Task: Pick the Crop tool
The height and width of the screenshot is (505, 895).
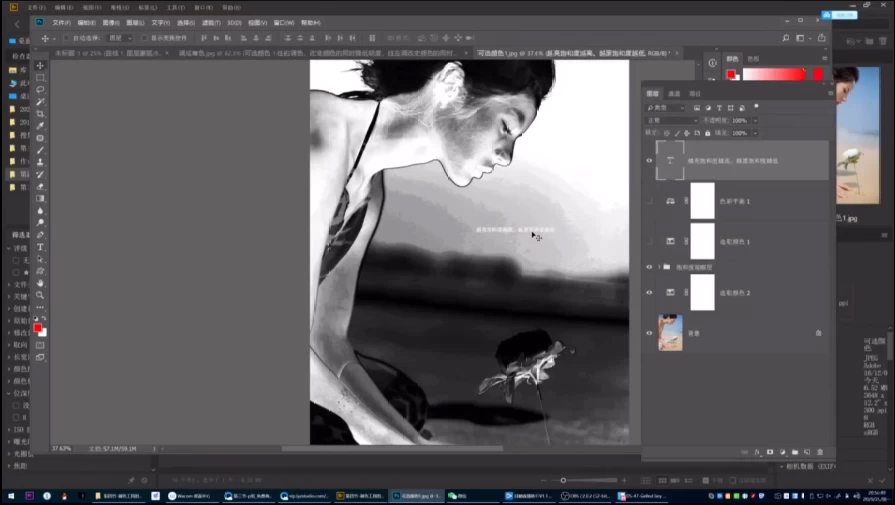Action: 40,113
